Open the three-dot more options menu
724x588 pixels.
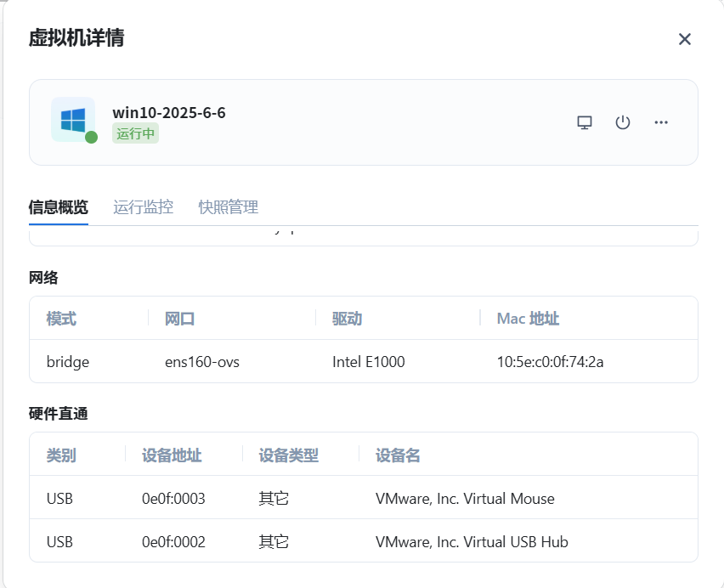(661, 122)
